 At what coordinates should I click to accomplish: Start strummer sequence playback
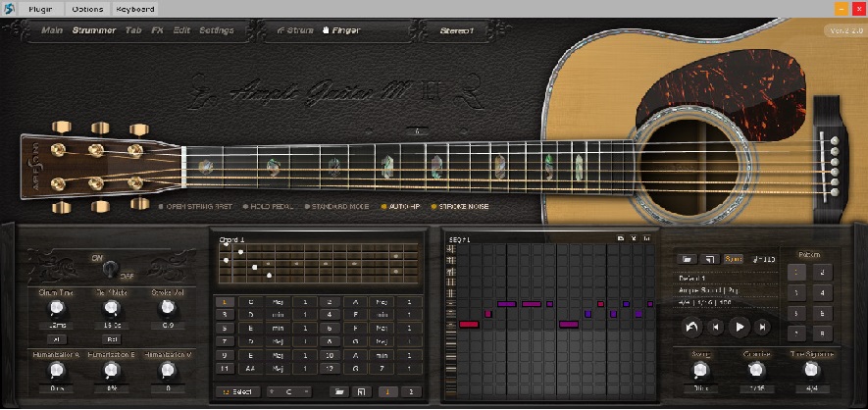[x=740, y=327]
